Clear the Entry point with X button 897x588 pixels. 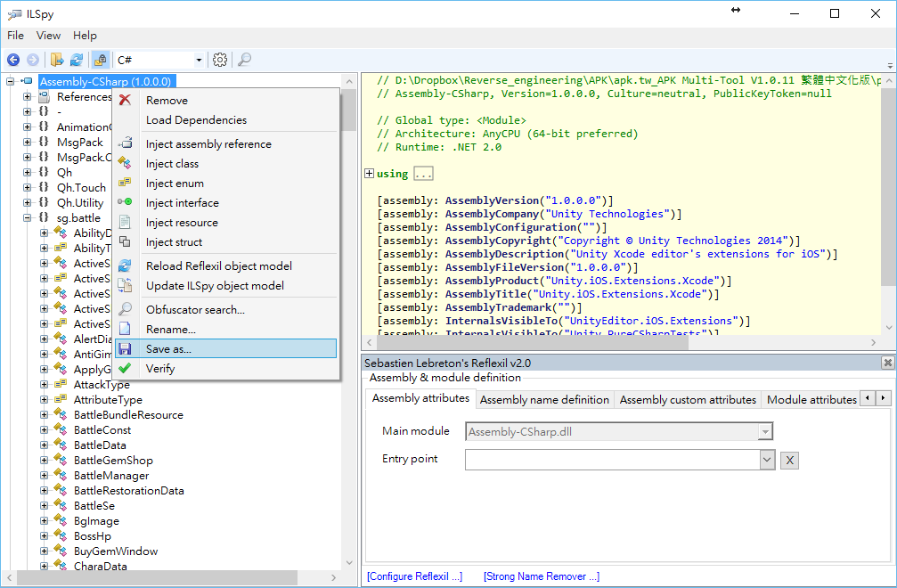pyautogui.click(x=789, y=460)
